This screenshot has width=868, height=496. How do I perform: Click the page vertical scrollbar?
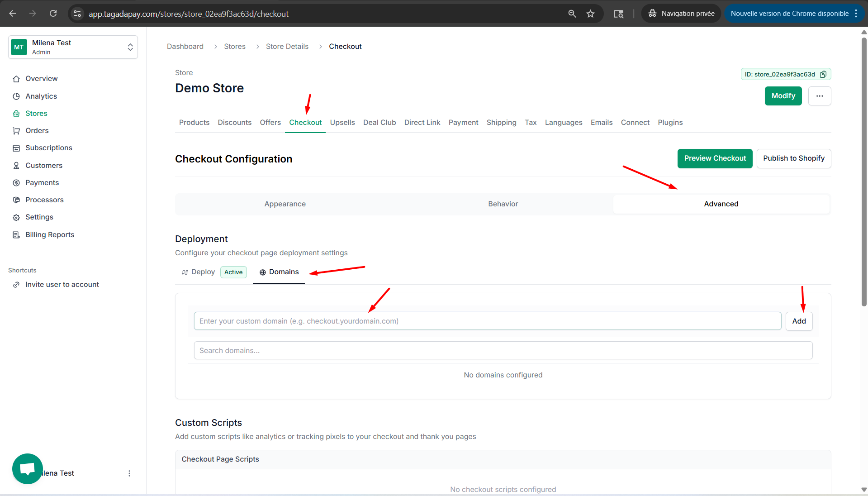tap(864, 172)
